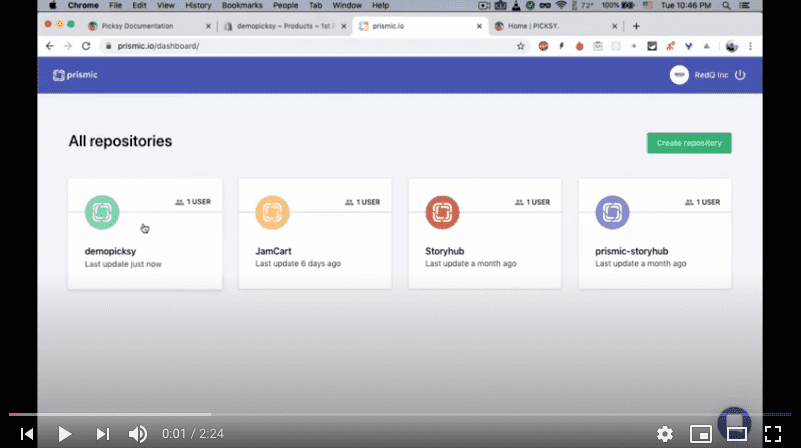Open the JamCart repository orange icon
Viewport: 801px width, 448px height.
click(x=272, y=212)
